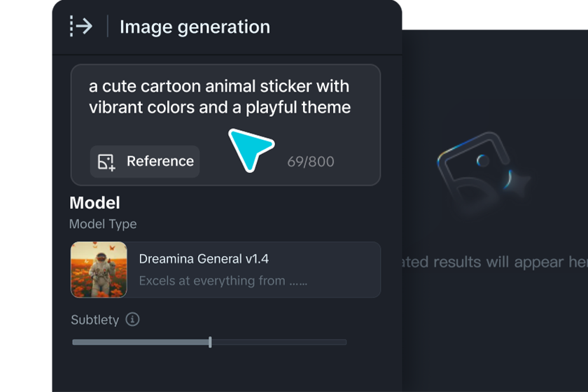Click the Model Type label
This screenshot has width=588, height=392.
coord(103,224)
